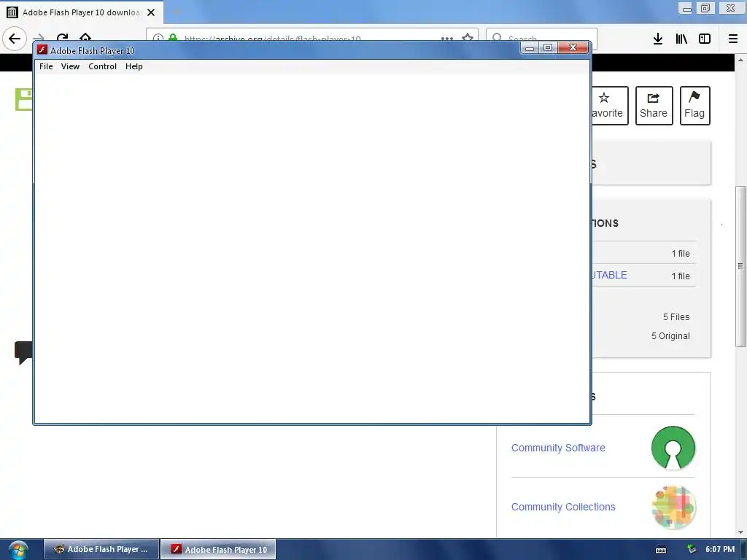Click the browser vertical scrollbar thumb

(740, 266)
